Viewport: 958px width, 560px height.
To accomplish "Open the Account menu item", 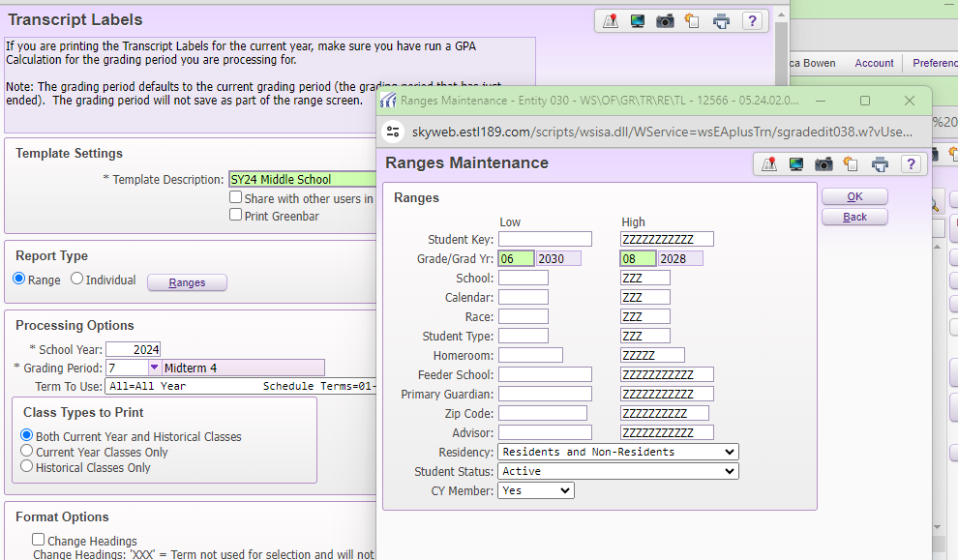I will pyautogui.click(x=874, y=63).
